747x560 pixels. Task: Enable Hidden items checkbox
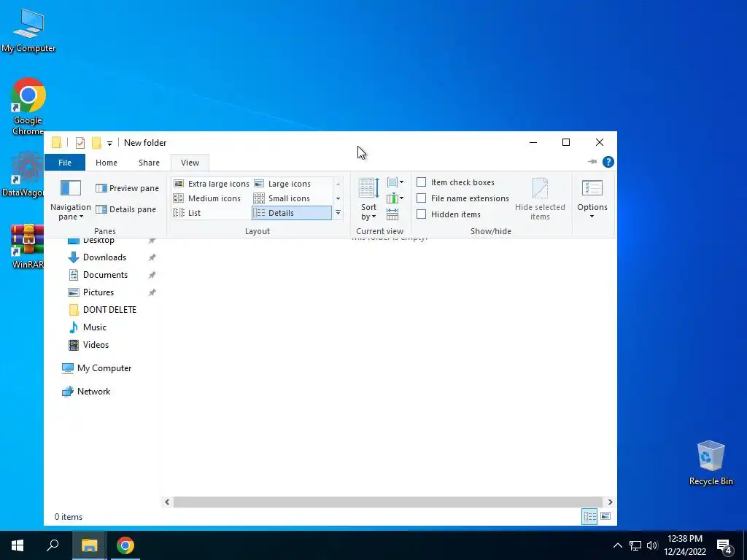pyautogui.click(x=449, y=214)
